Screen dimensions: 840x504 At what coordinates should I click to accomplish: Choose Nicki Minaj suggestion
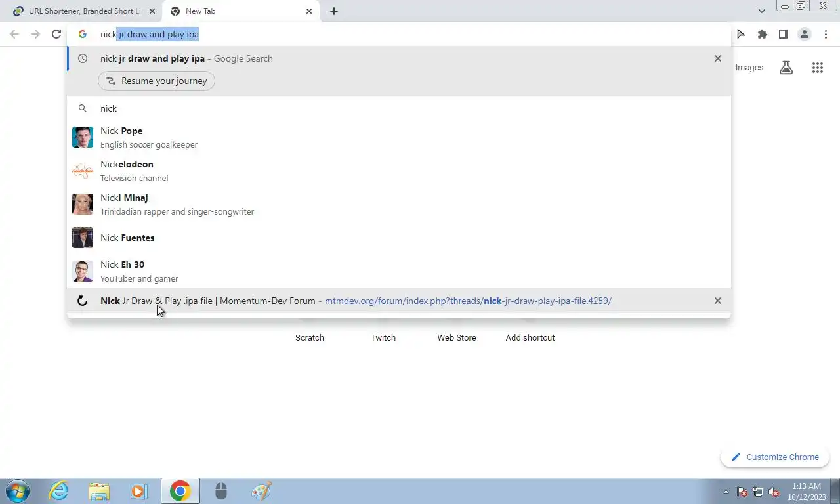(x=399, y=204)
